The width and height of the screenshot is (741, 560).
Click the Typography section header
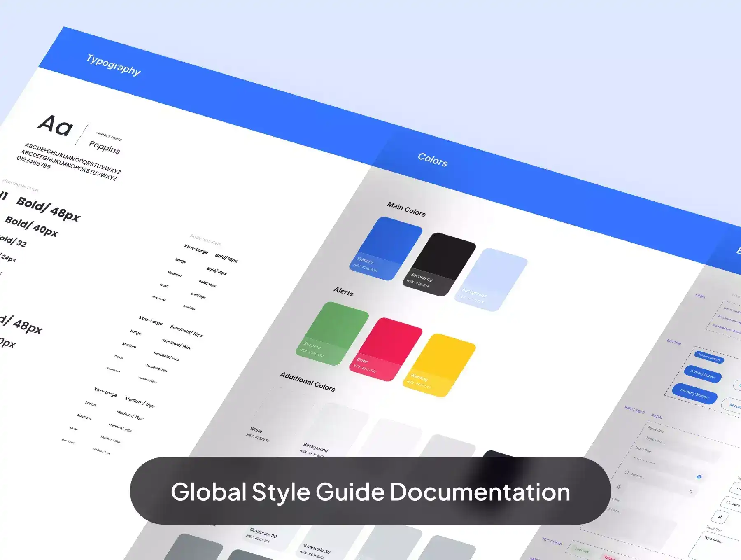[x=114, y=65]
